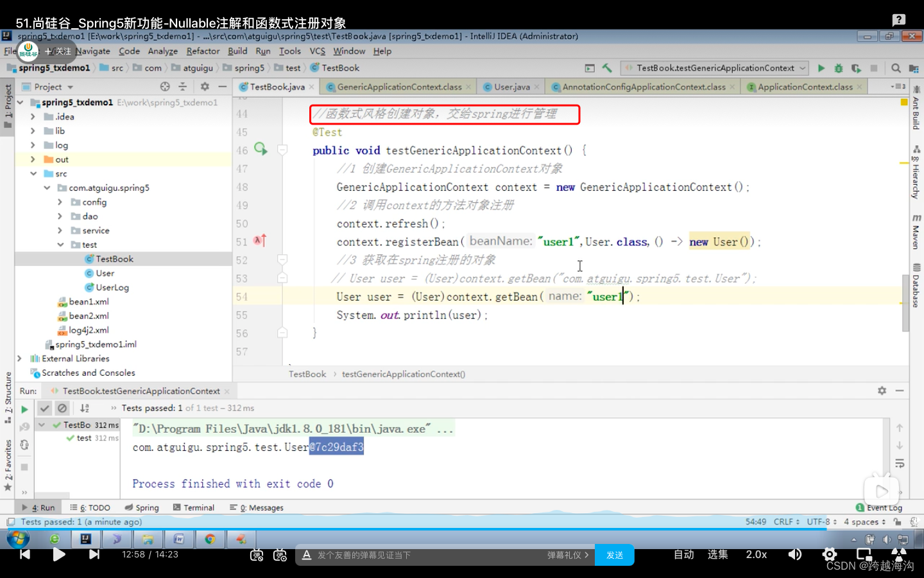Open the TODO tool window
Screen dimensions: 924x578
[90, 507]
